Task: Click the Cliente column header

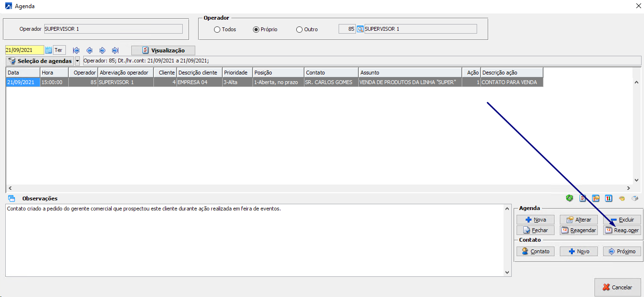Action: pos(165,73)
